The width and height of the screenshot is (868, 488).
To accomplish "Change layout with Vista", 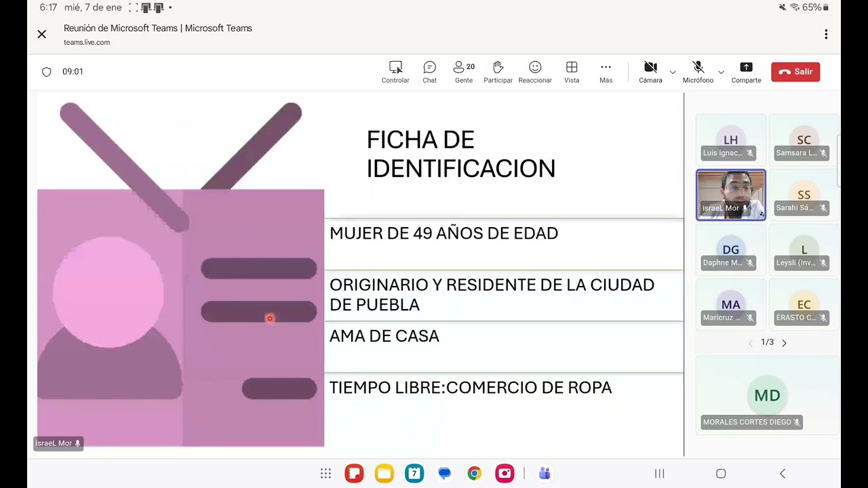I will coord(572,72).
